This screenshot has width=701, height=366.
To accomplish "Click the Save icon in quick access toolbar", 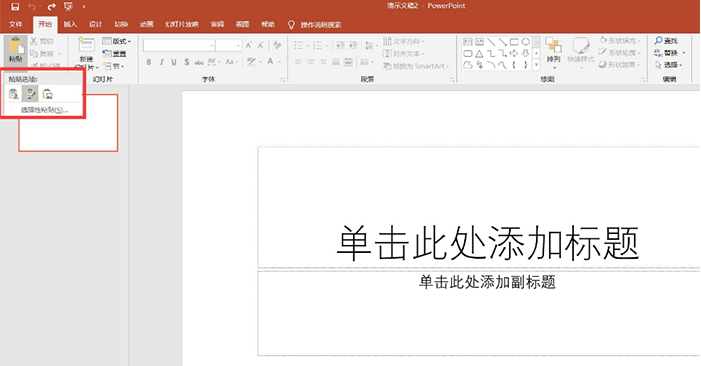I will click(x=15, y=6).
